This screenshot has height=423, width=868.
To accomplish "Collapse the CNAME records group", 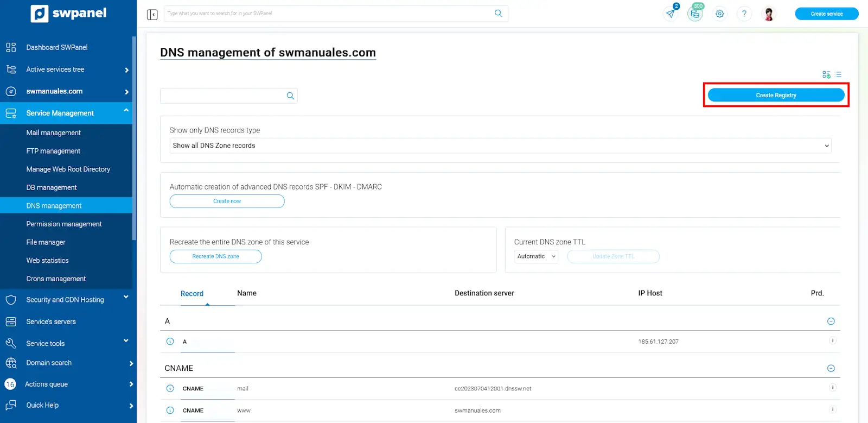I will (x=831, y=368).
